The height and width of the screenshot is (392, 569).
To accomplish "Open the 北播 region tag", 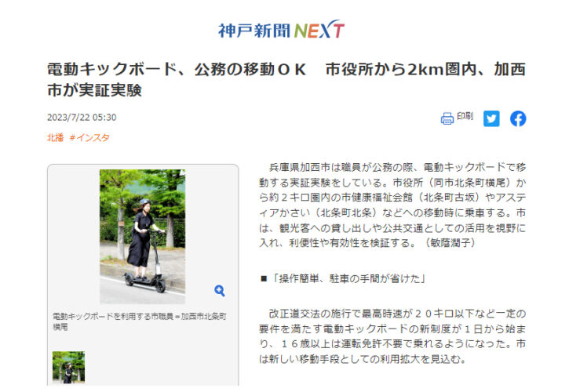I will click(x=55, y=138).
